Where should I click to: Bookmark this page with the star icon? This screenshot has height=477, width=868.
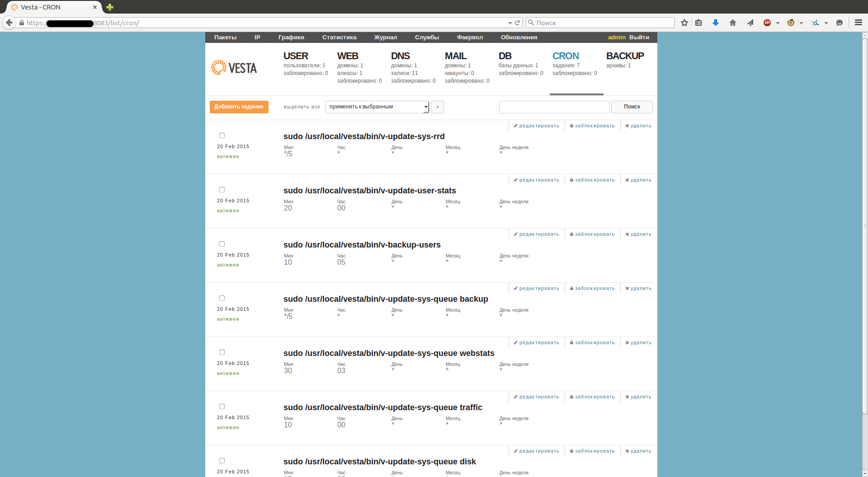pyautogui.click(x=684, y=23)
